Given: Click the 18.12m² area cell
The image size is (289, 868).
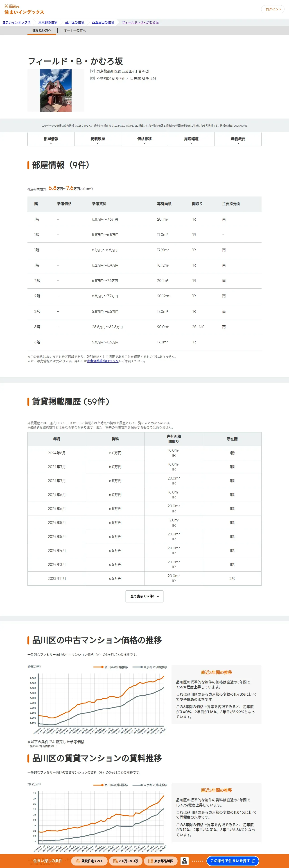Looking at the screenshot, I should [x=163, y=265].
